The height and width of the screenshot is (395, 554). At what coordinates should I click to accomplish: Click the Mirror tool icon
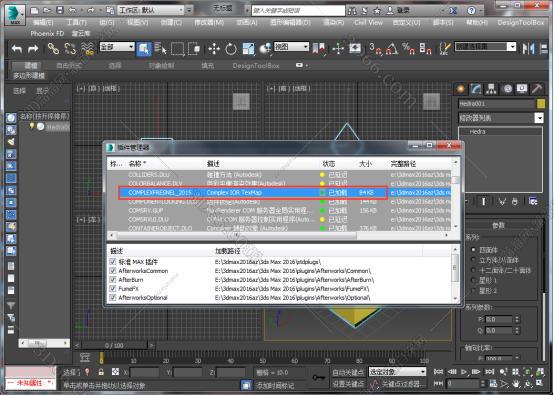coord(529,49)
